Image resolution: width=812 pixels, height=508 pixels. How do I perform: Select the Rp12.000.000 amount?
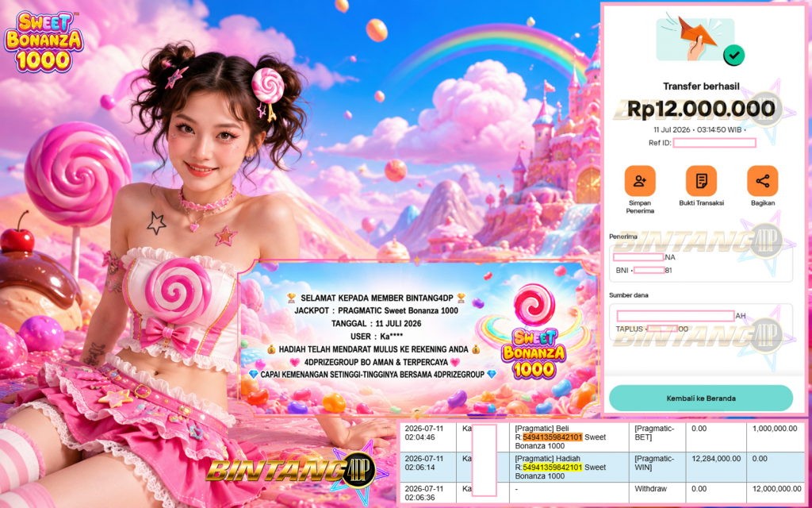[701, 108]
